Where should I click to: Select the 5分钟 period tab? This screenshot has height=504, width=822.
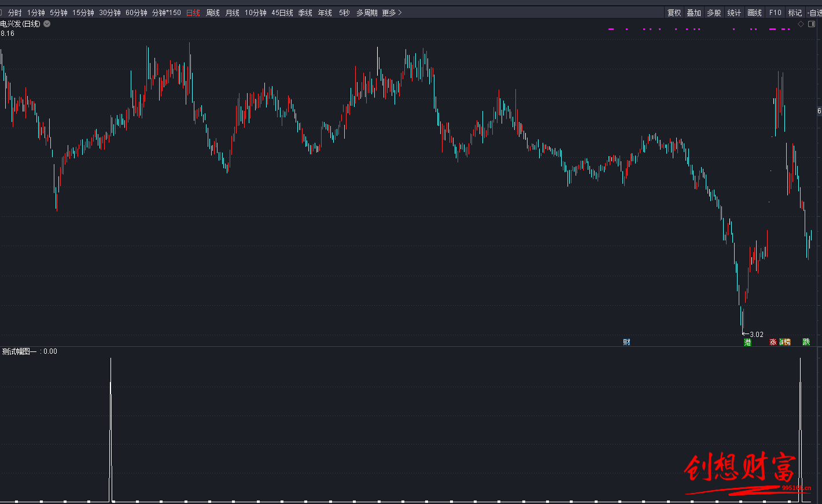58,13
